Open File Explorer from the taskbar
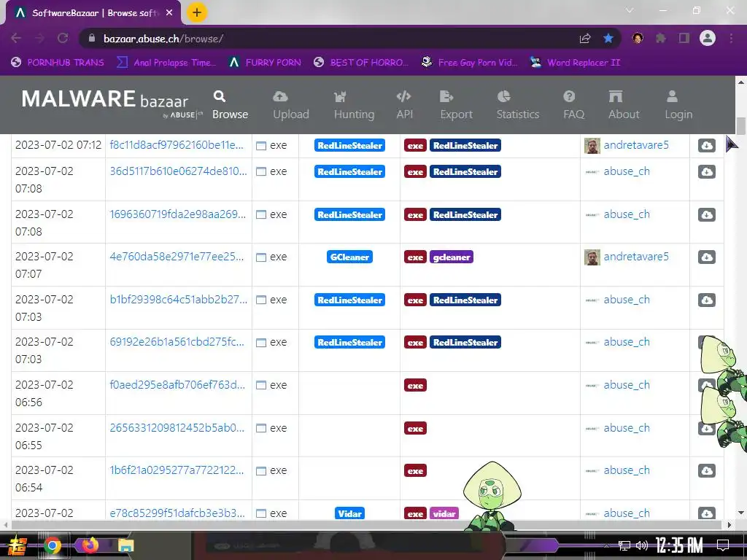Viewport: 747px width, 560px height. 125,545
